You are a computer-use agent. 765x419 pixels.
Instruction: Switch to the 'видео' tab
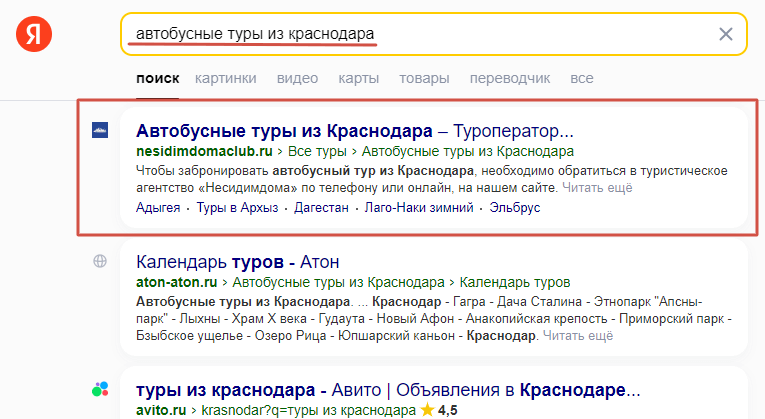[297, 79]
